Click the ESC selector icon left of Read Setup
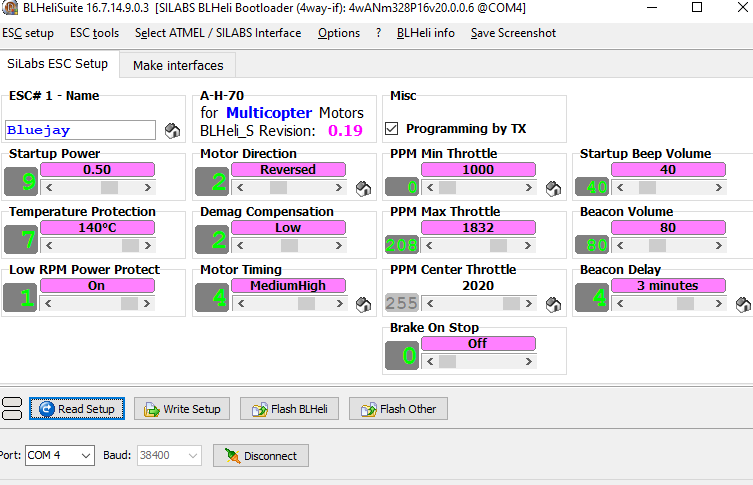The height and width of the screenshot is (485, 753). coord(12,409)
